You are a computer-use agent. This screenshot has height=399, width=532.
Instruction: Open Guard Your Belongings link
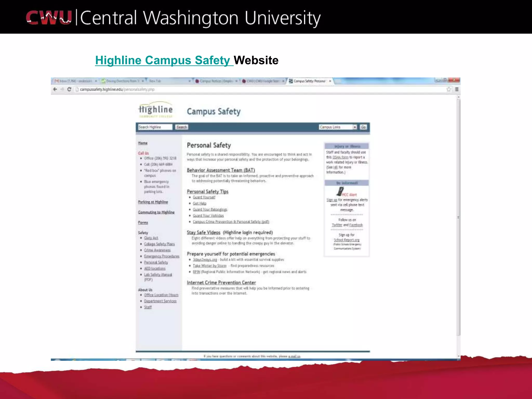tap(210, 210)
